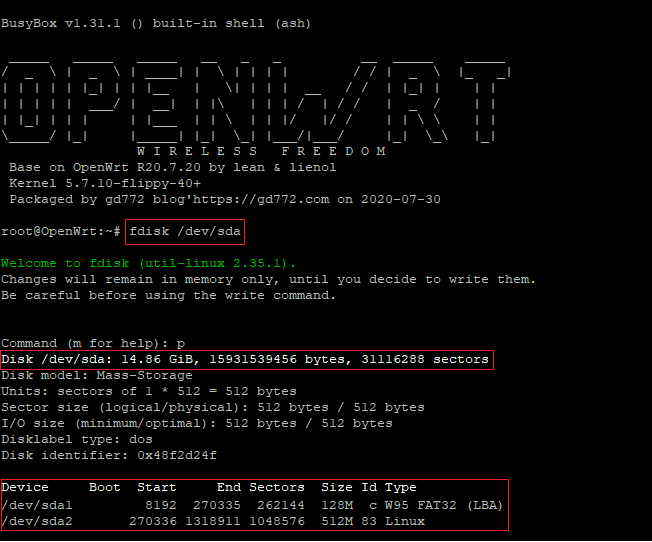This screenshot has height=542, width=652.
Task: Click the /dev/sda2 device entry
Action: click(37, 521)
